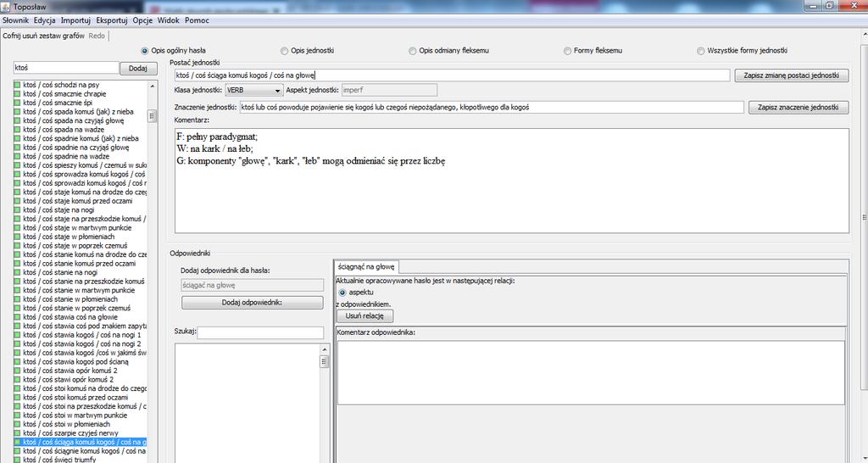This screenshot has height=463, width=868.
Task: Click the 'ktoś' search input field
Action: click(66, 68)
